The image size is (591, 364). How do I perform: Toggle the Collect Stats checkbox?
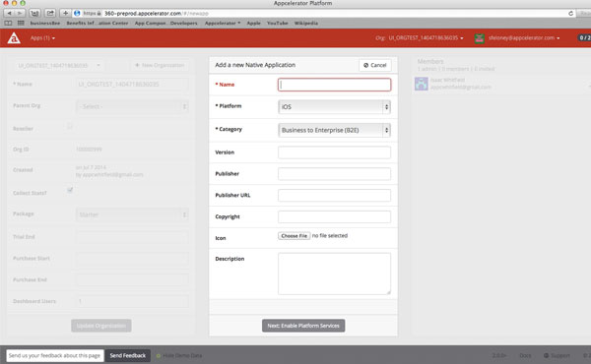pos(70,190)
